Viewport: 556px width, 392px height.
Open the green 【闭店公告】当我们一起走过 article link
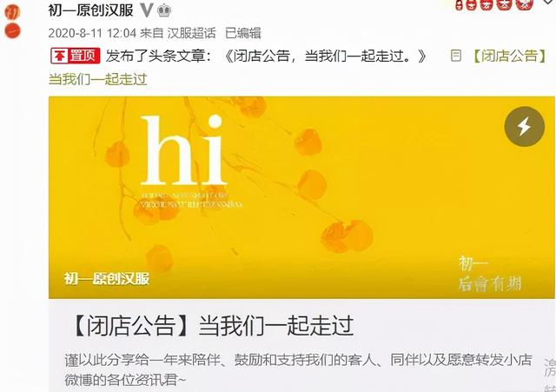point(299,67)
